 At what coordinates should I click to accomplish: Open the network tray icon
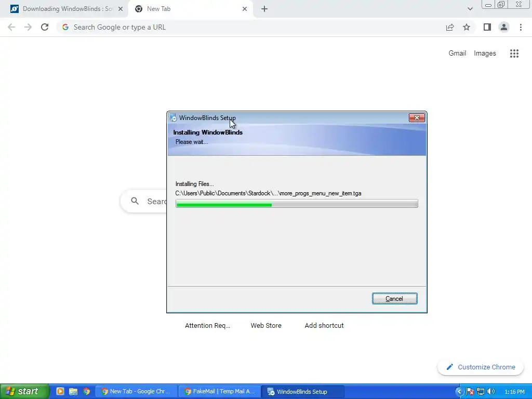[x=481, y=392]
